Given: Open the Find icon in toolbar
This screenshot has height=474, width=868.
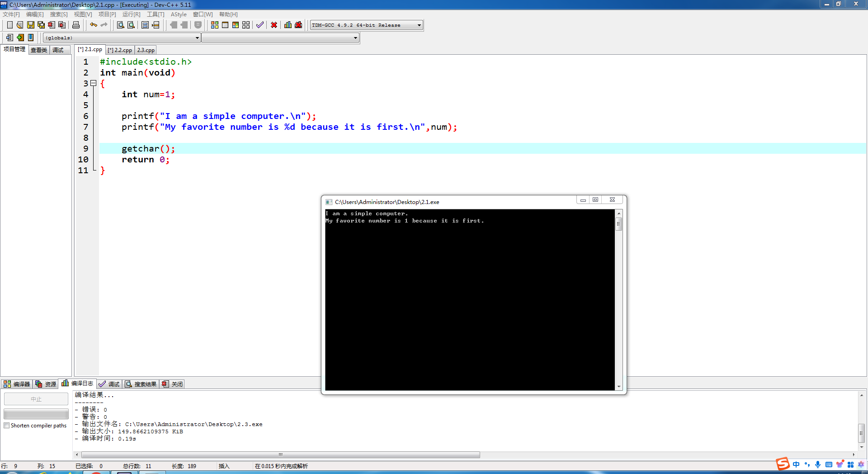Looking at the screenshot, I should pos(121,25).
